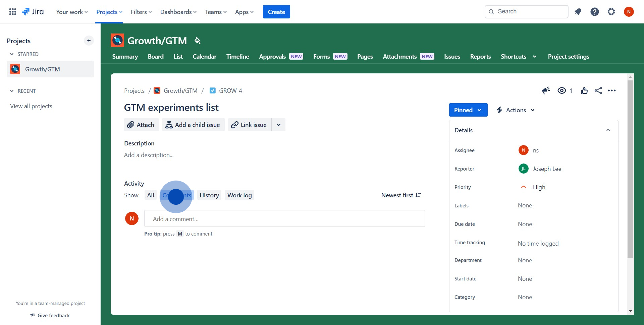This screenshot has height=325, width=644.
Task: Open the Issues tab
Action: (x=452, y=57)
